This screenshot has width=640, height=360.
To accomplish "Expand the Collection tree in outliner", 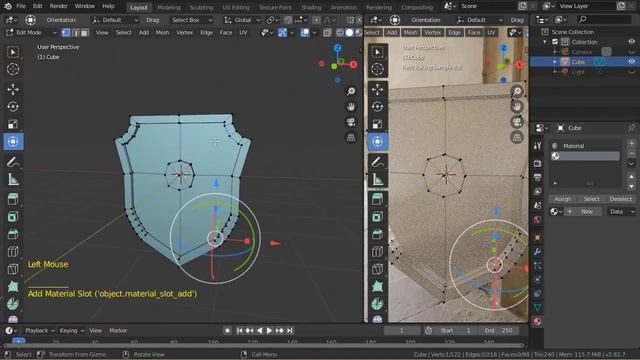I will coord(545,42).
